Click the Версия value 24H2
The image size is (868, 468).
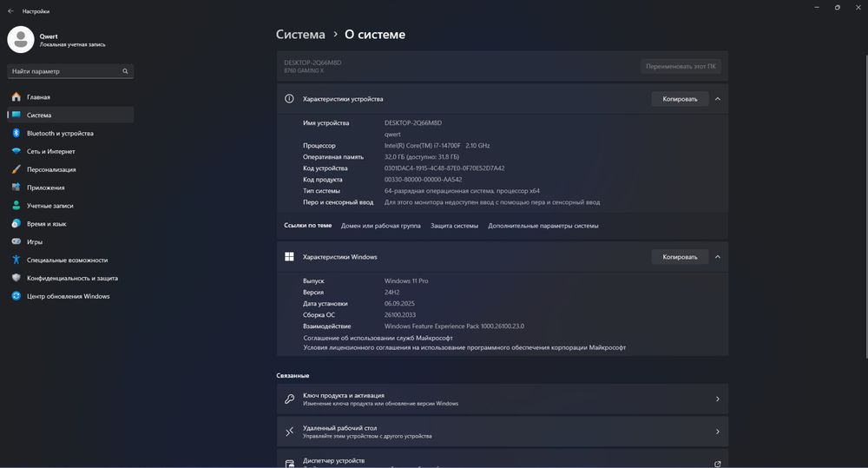point(392,292)
